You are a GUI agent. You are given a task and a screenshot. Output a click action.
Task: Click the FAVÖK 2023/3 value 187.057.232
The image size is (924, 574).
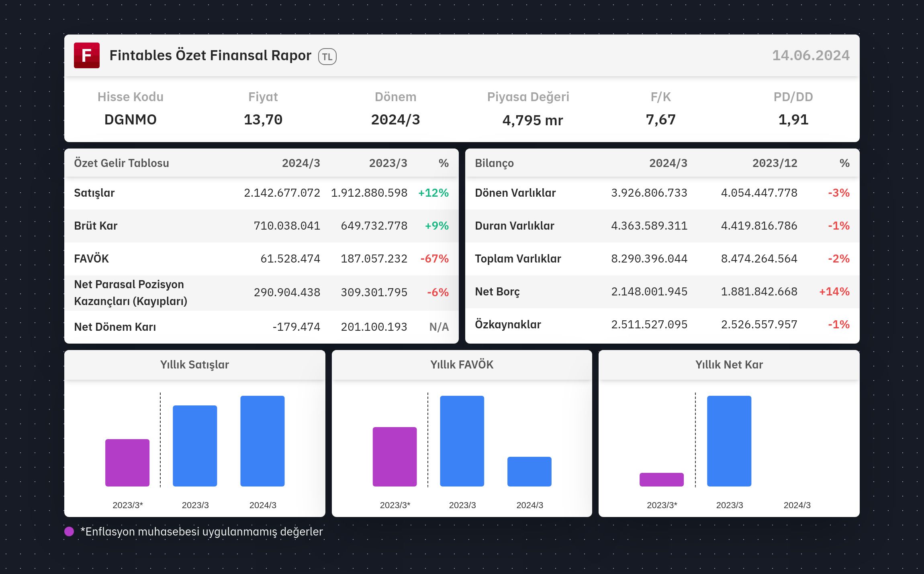[374, 259]
